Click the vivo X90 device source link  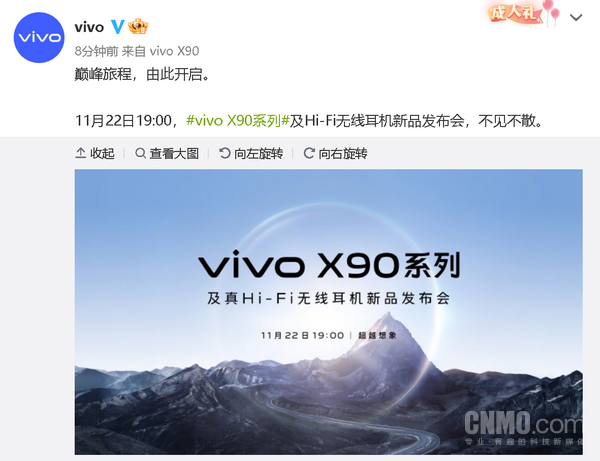coord(174,51)
